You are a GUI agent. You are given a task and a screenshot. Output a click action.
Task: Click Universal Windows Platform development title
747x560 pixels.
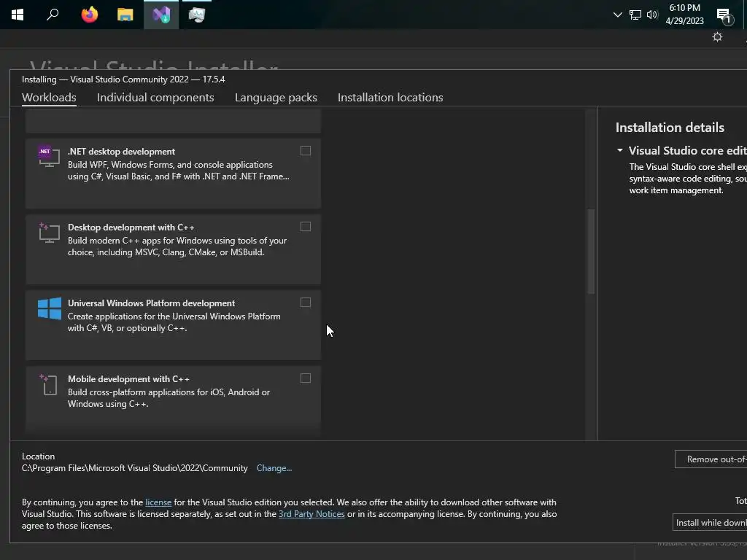pyautogui.click(x=151, y=303)
